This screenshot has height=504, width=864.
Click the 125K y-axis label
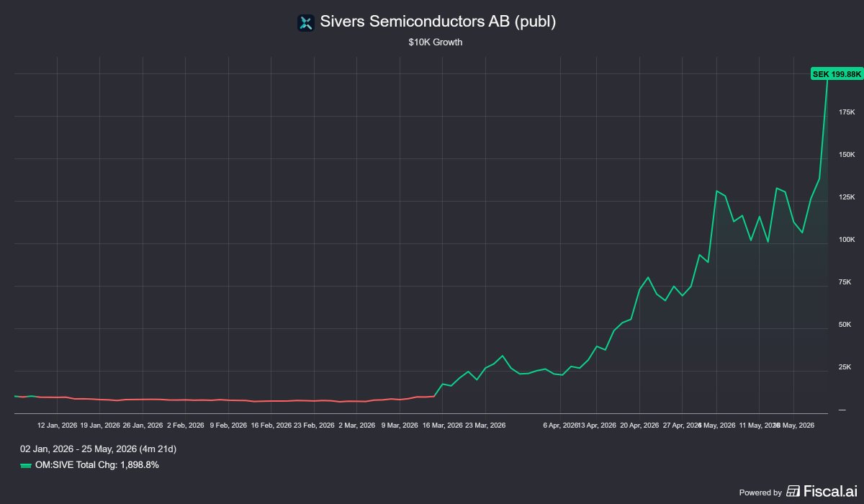[x=846, y=197]
